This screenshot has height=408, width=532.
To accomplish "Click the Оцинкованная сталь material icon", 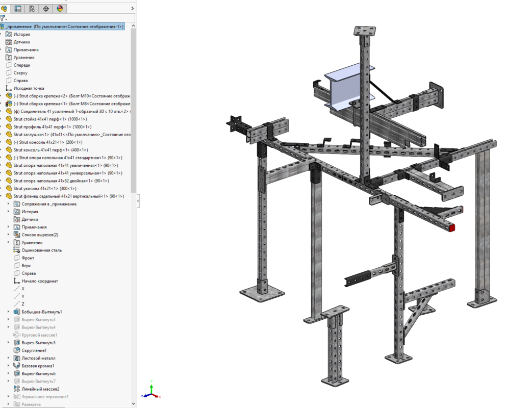I will (17, 250).
